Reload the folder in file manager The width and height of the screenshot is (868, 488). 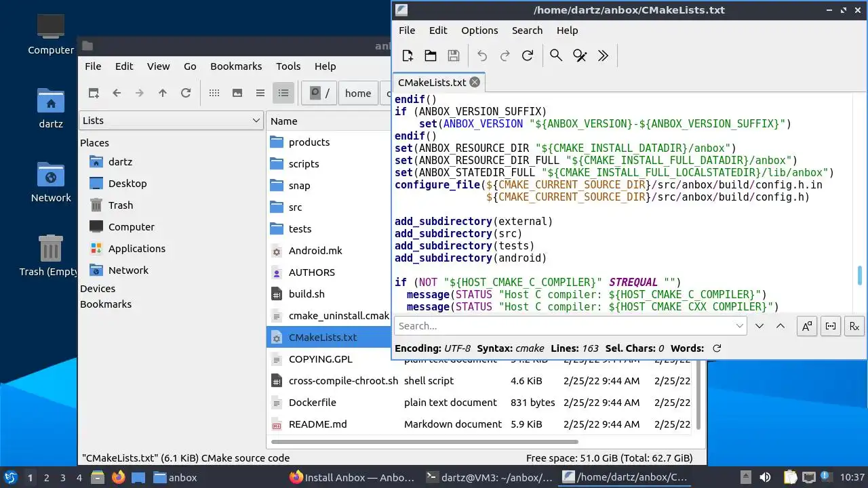[186, 93]
